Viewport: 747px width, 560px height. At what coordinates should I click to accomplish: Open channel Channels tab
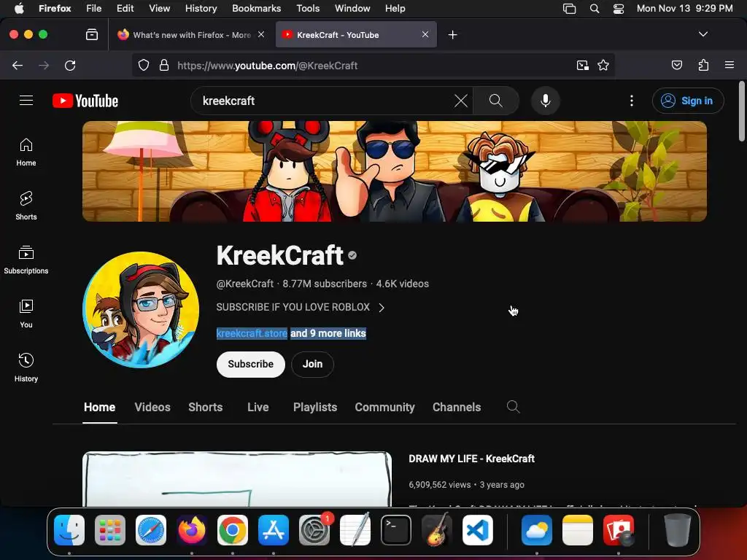(457, 407)
